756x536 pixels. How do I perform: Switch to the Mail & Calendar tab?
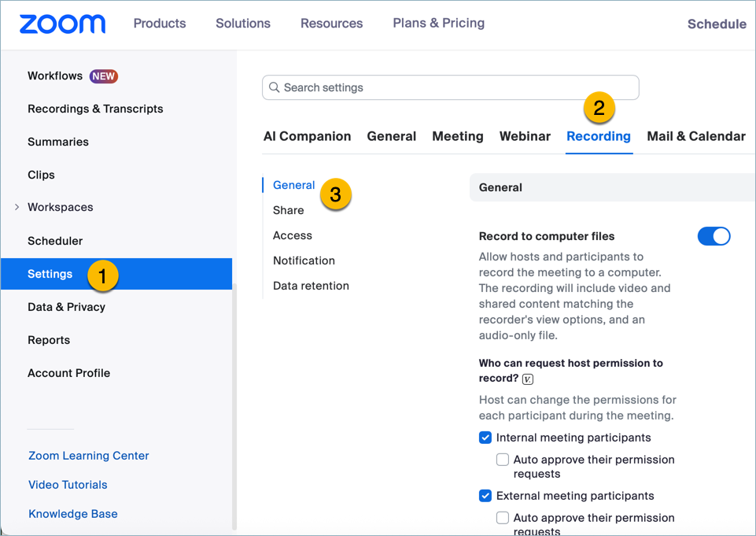[x=696, y=136]
